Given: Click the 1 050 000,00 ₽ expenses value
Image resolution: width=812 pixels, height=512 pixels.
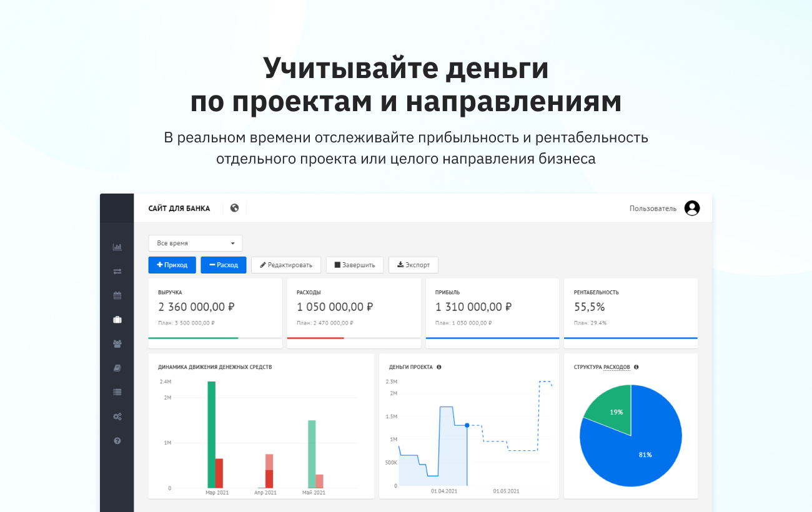Looking at the screenshot, I should tap(335, 307).
